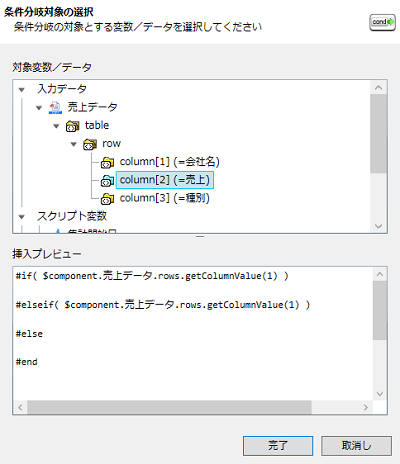The height and width of the screenshot is (464, 400).
Task: Click the column[3] (=種別) icon
Action: click(x=107, y=199)
